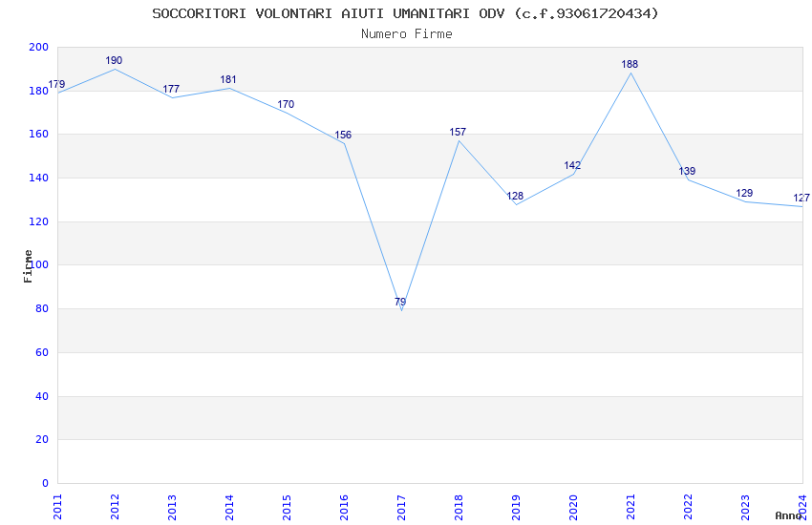Viewport: 812px width, 525px height.
Task: Click the 128 value label
Action: click(515, 196)
